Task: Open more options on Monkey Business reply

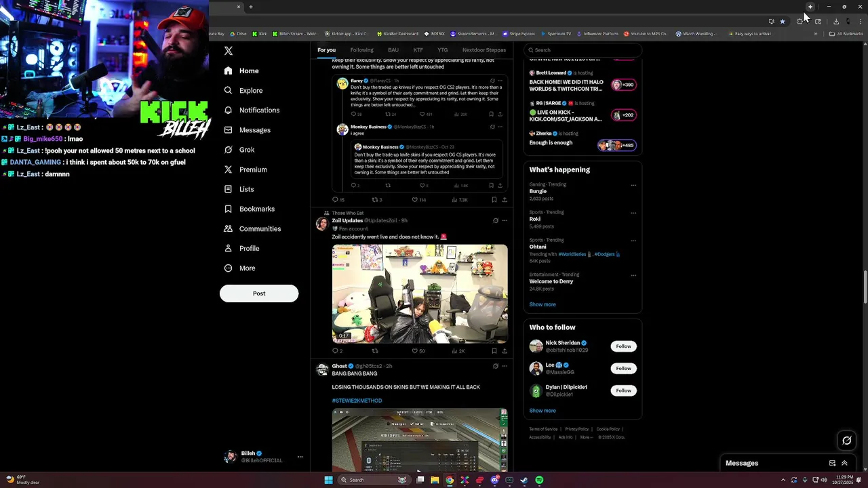Action: (x=500, y=127)
